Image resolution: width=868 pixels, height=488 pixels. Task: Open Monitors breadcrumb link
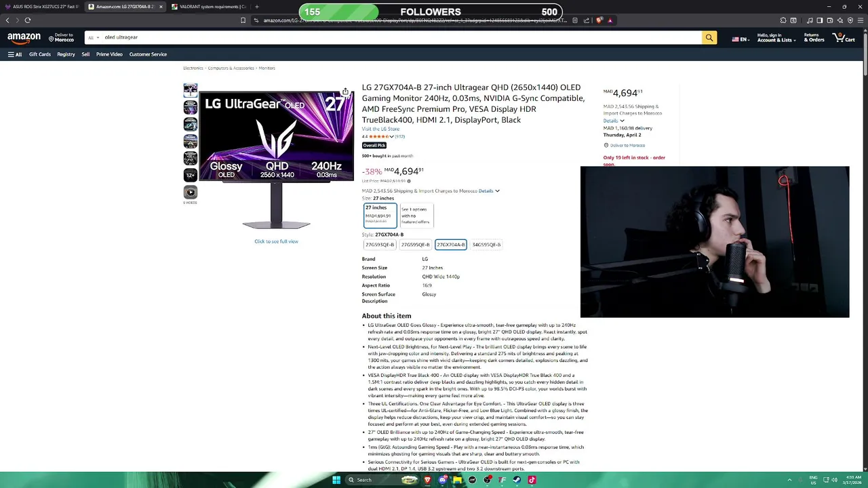pyautogui.click(x=267, y=68)
